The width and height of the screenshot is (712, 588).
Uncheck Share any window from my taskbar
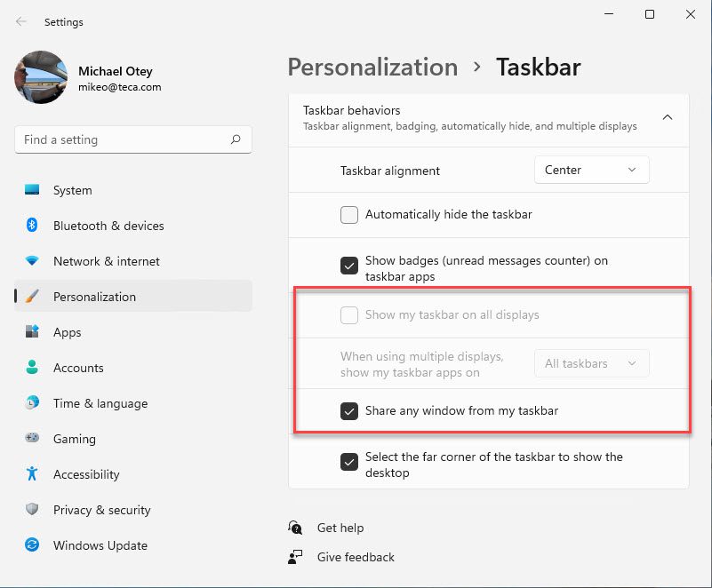[349, 411]
